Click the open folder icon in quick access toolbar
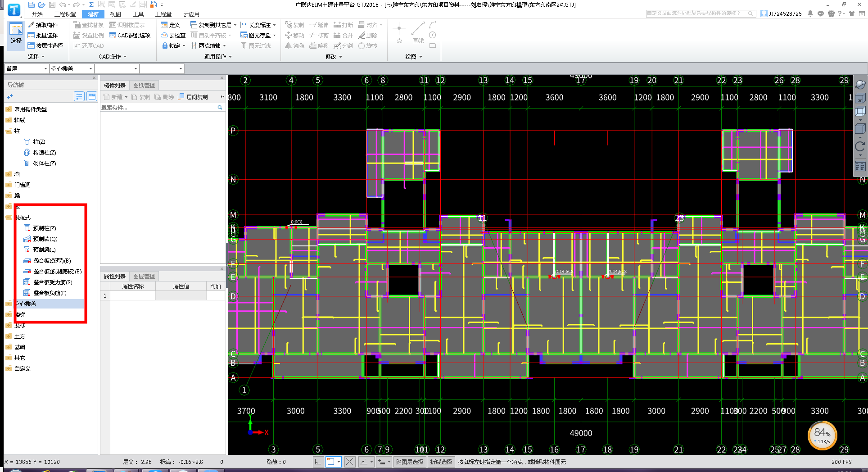This screenshot has width=868, height=472. point(42,5)
